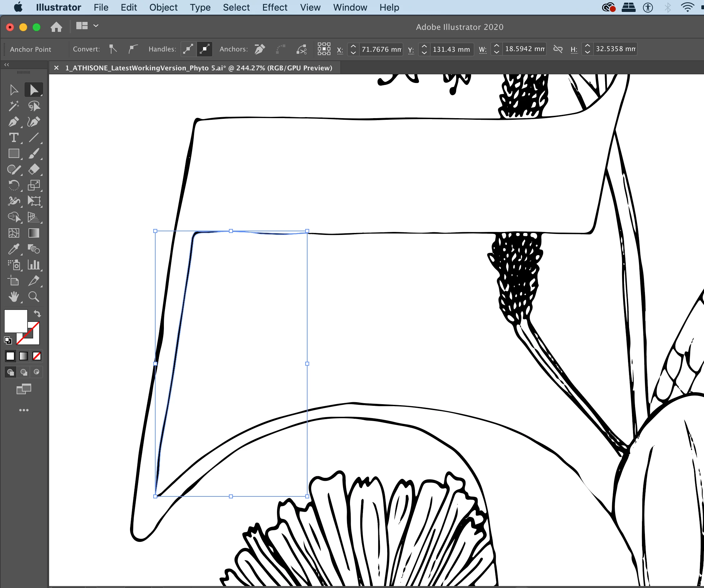This screenshot has height=588, width=704.
Task: Open the workspace layout switcher dropdown
Action: click(96, 26)
